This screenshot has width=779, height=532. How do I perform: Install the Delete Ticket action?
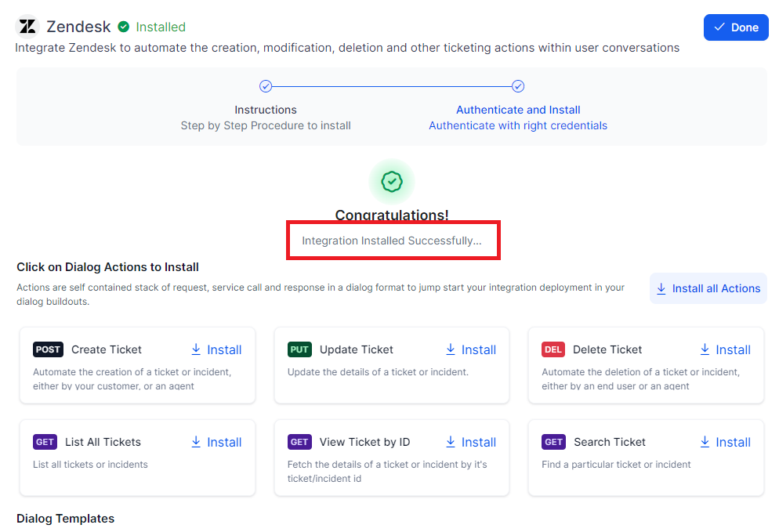[x=725, y=349]
